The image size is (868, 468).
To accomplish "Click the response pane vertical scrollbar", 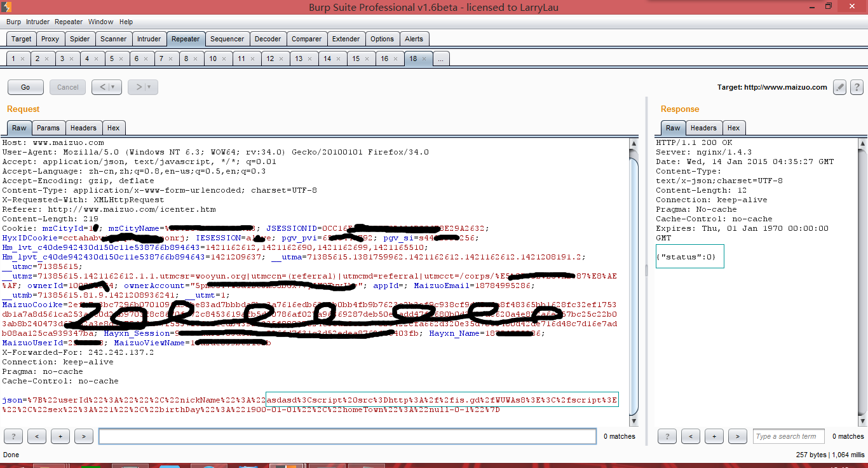I will tap(861, 282).
